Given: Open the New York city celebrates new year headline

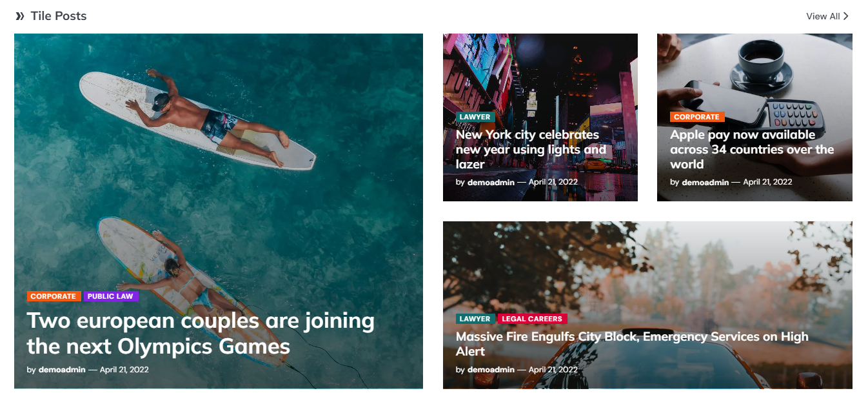Looking at the screenshot, I should (531, 149).
